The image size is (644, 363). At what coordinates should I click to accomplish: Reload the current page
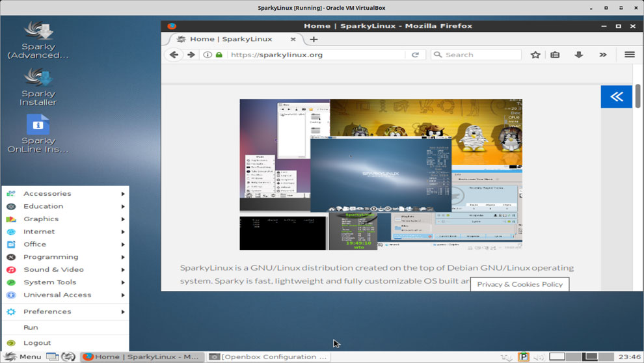415,55
